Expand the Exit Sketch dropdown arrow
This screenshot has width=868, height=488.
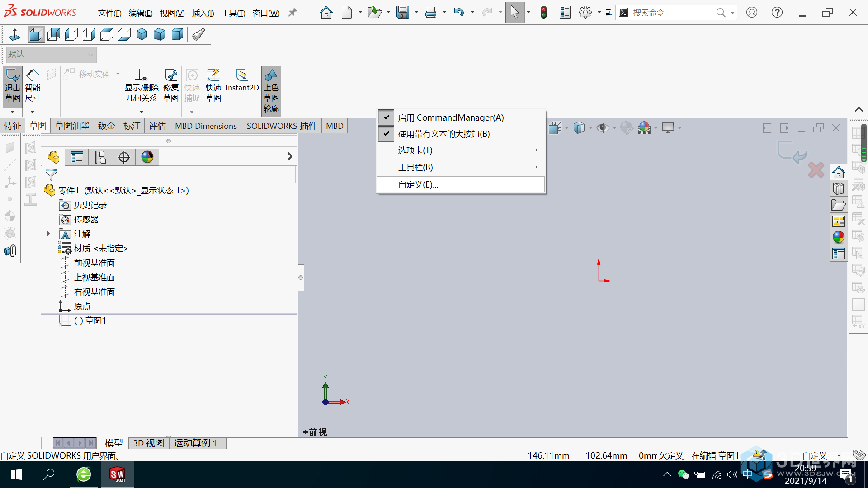coord(13,112)
